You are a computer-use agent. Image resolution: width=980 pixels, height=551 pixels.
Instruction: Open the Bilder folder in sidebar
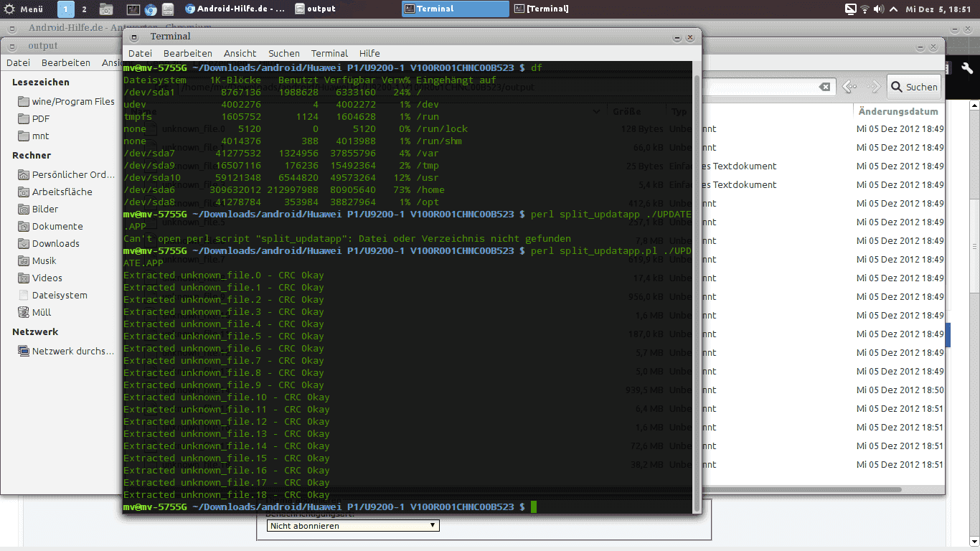pos(39,209)
